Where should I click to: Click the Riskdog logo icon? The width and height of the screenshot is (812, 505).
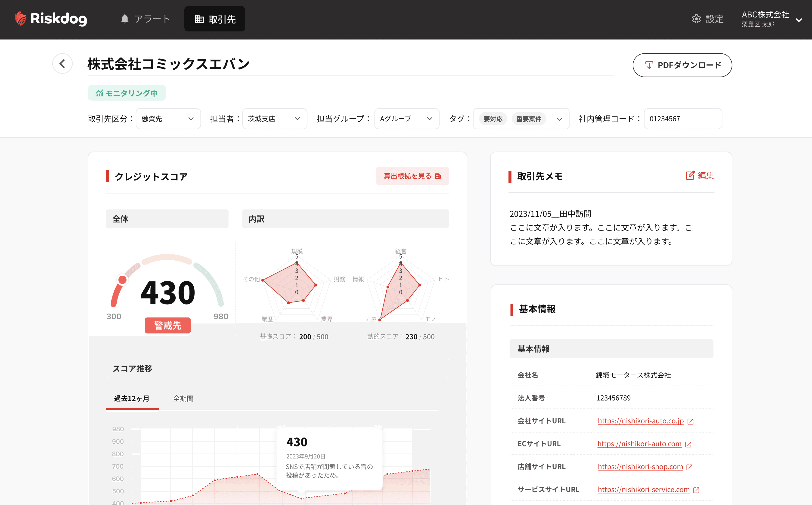21,18
